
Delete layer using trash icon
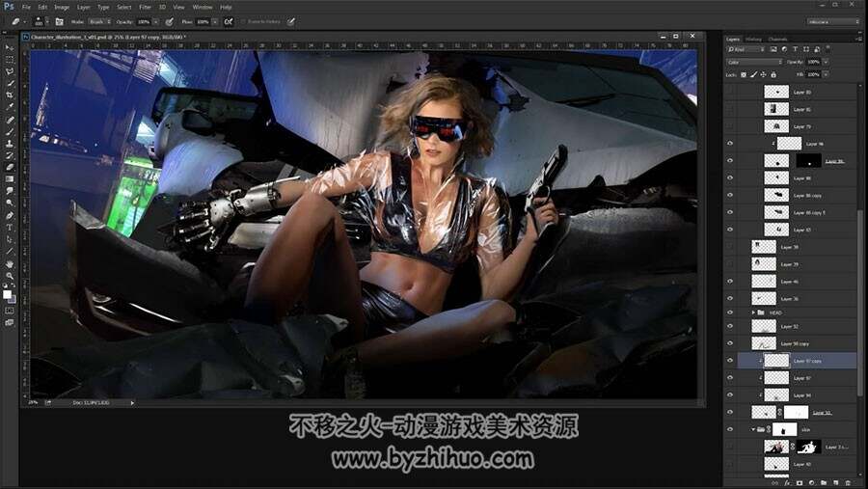click(x=848, y=483)
